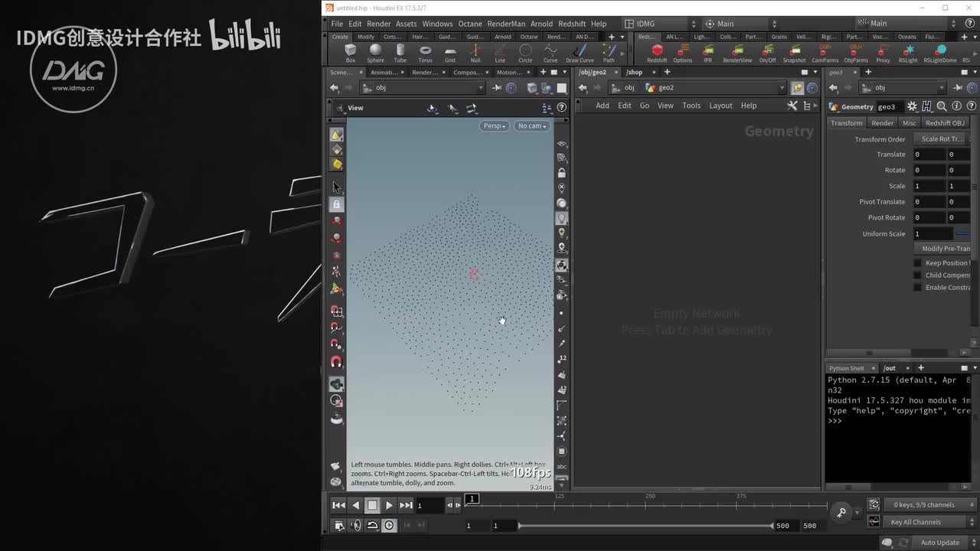The image size is (980, 551).
Task: Play the timeline in reverse
Action: (x=355, y=505)
